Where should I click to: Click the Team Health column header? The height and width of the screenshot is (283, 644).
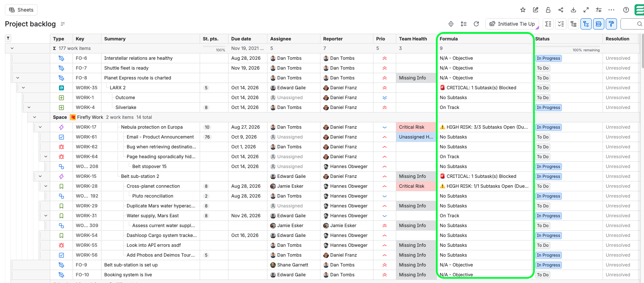point(416,39)
